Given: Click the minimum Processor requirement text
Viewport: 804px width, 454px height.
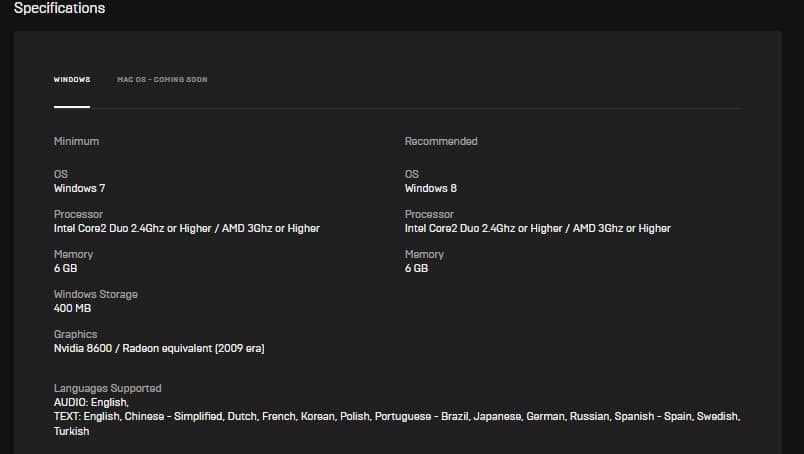Looking at the screenshot, I should click(187, 228).
